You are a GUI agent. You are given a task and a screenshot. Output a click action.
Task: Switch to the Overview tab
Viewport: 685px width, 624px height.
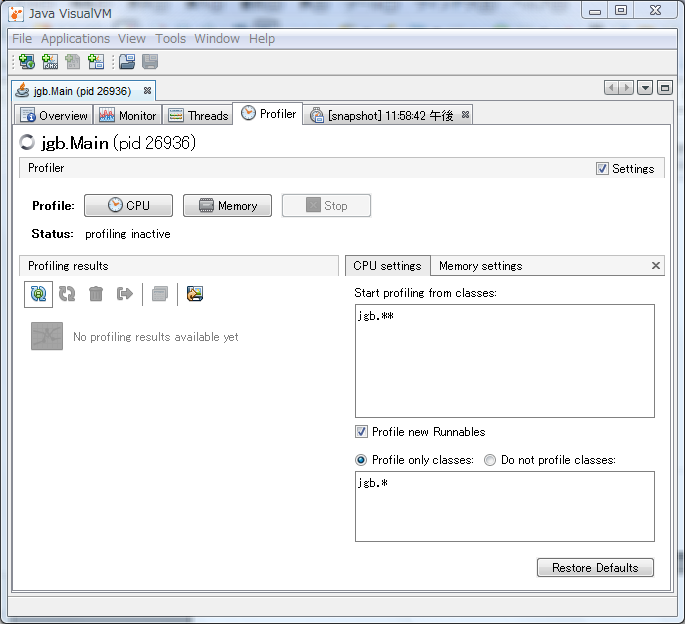54,115
